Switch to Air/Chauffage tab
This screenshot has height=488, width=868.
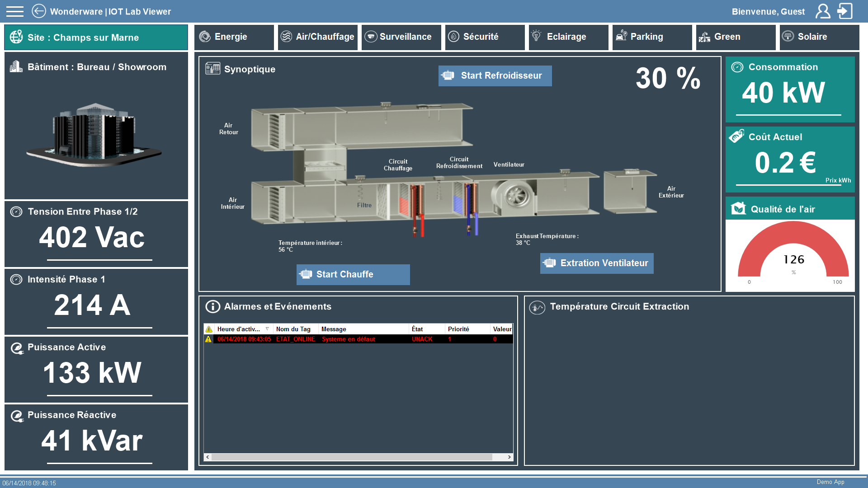point(318,37)
